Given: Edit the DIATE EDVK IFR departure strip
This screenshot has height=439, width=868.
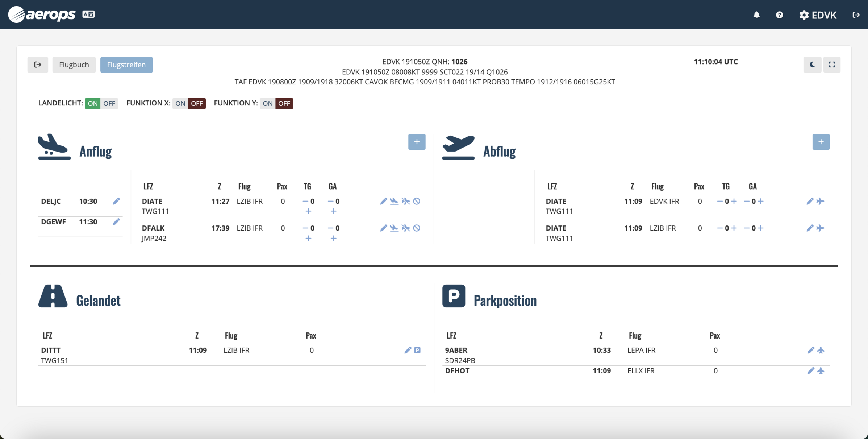Looking at the screenshot, I should (x=810, y=201).
